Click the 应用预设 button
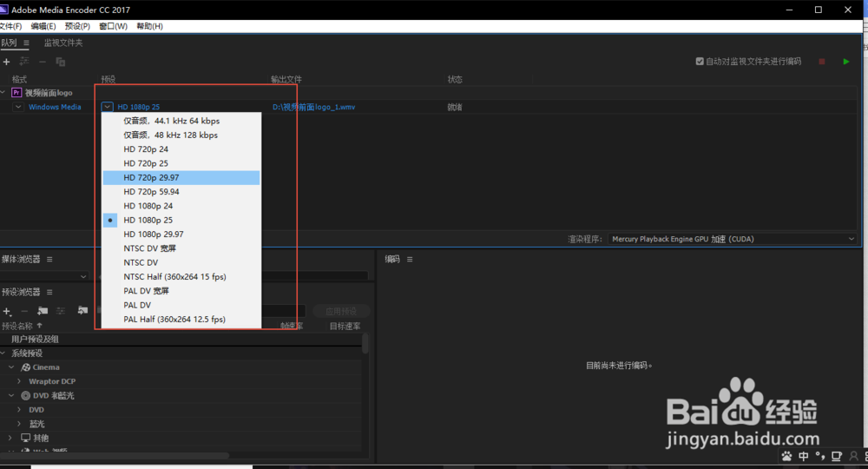 341,311
